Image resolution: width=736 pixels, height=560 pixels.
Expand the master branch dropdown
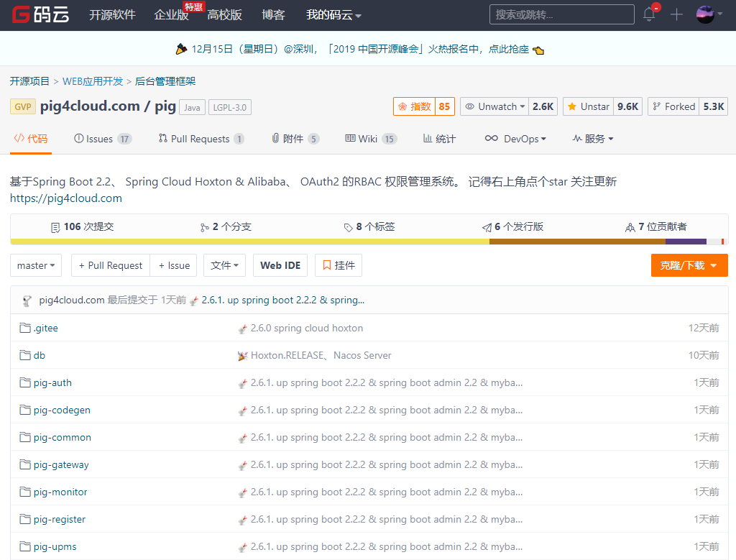tap(36, 265)
